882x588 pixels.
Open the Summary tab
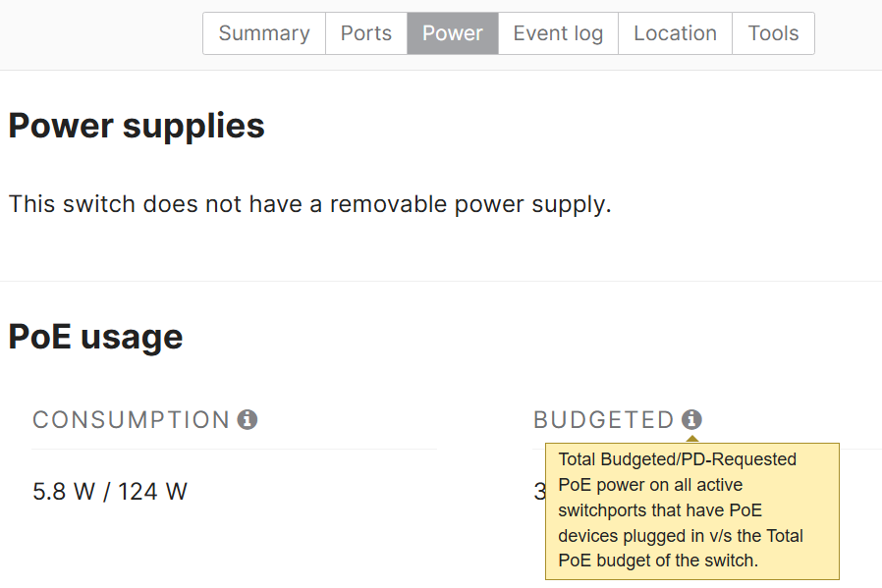(x=264, y=33)
